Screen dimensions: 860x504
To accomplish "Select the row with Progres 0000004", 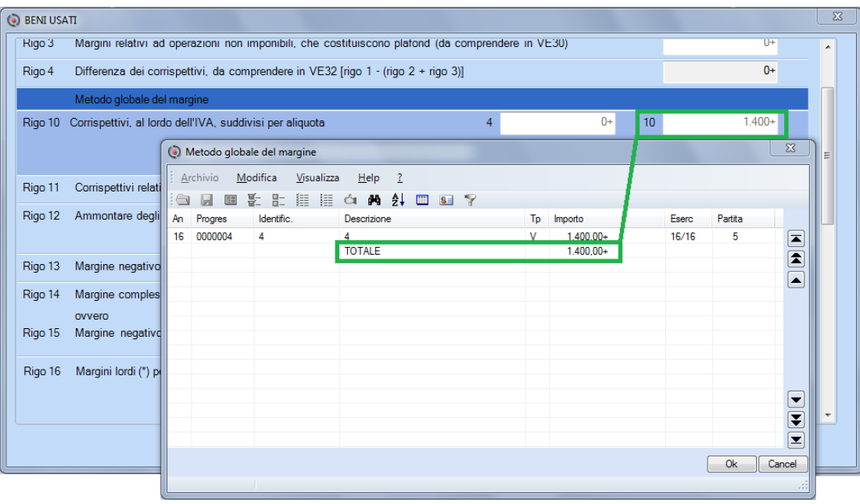I will tap(475, 236).
